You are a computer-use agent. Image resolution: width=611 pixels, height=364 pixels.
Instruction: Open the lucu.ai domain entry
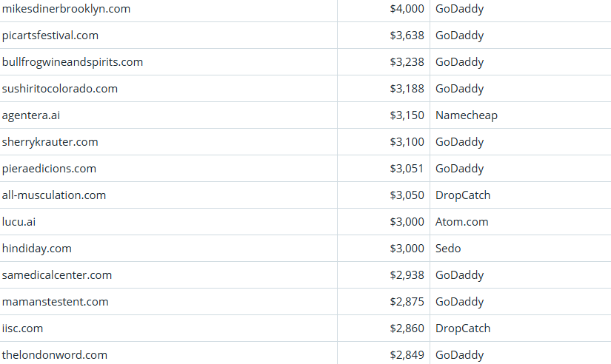[x=19, y=222]
